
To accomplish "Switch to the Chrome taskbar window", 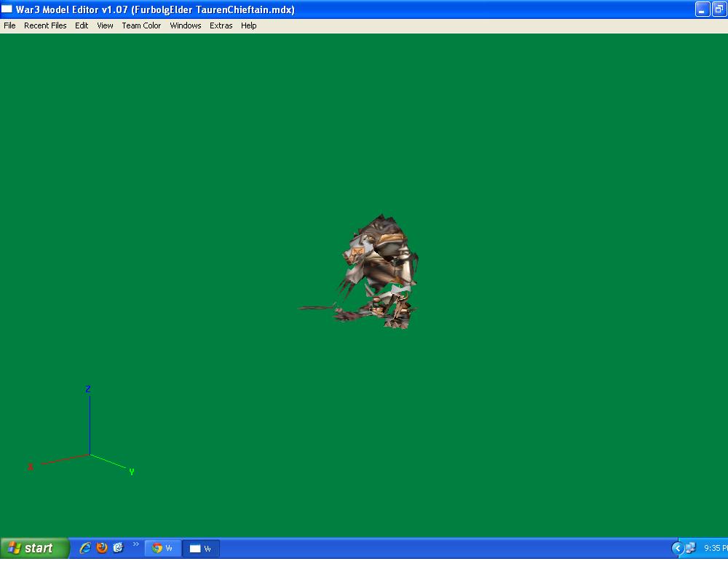I will (x=163, y=548).
